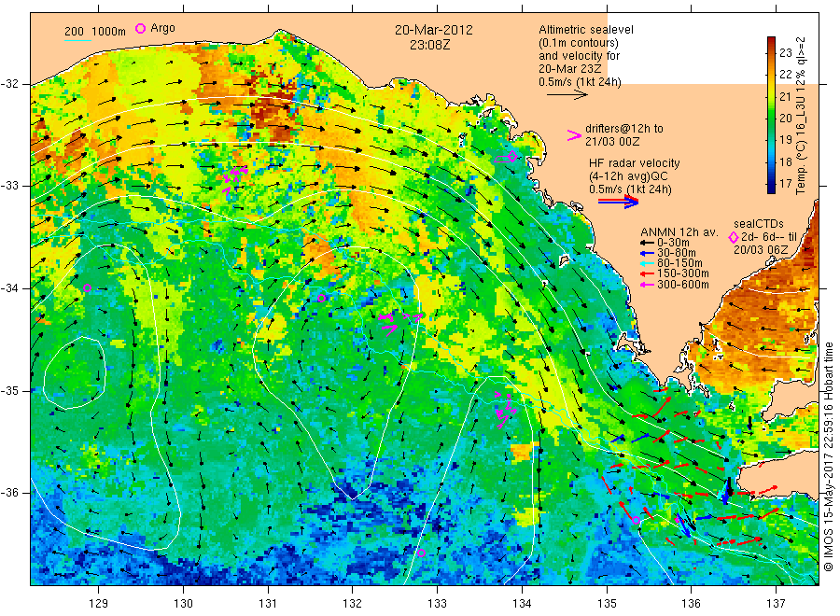
Task: Click the 'sealCTDs' legend heading
Action: pyautogui.click(x=759, y=223)
